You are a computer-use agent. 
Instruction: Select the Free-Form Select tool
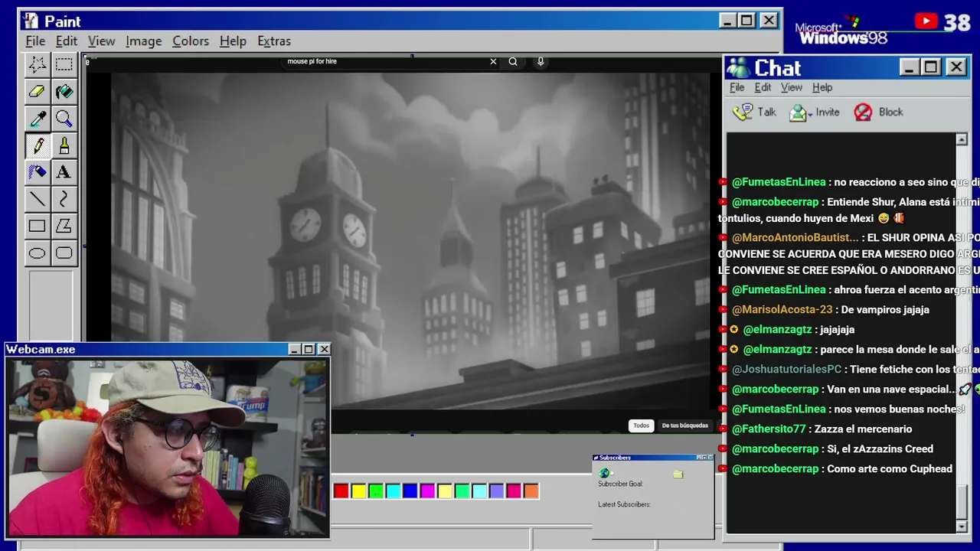click(x=37, y=65)
